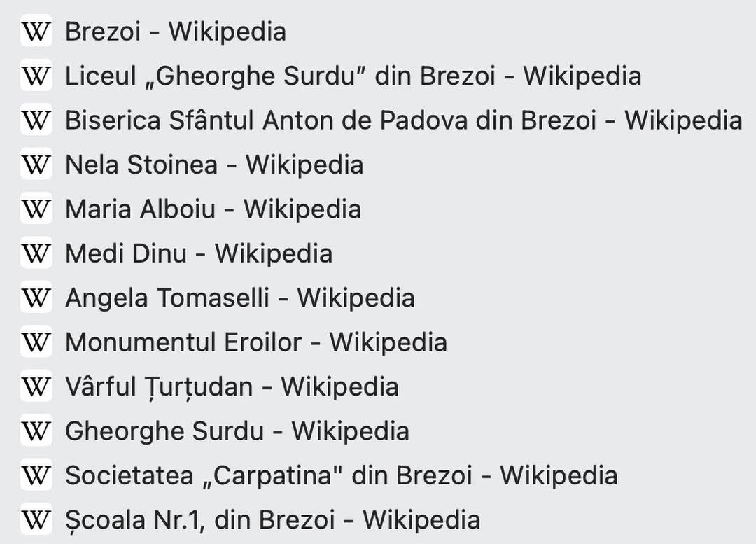The width and height of the screenshot is (756, 544).
Task: Open Societatea Carpatina din Brezoi entry
Action: pyautogui.click(x=342, y=475)
